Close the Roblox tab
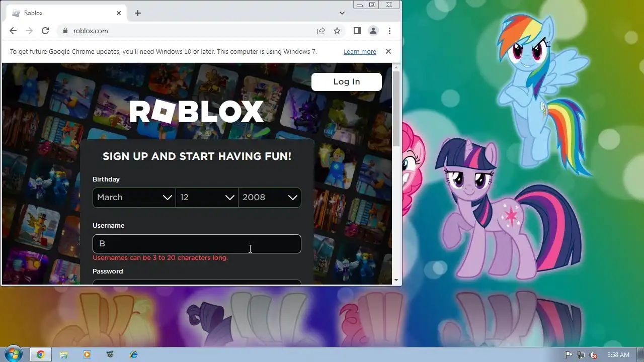Screen dimensions: 644x362 [x=119, y=13]
